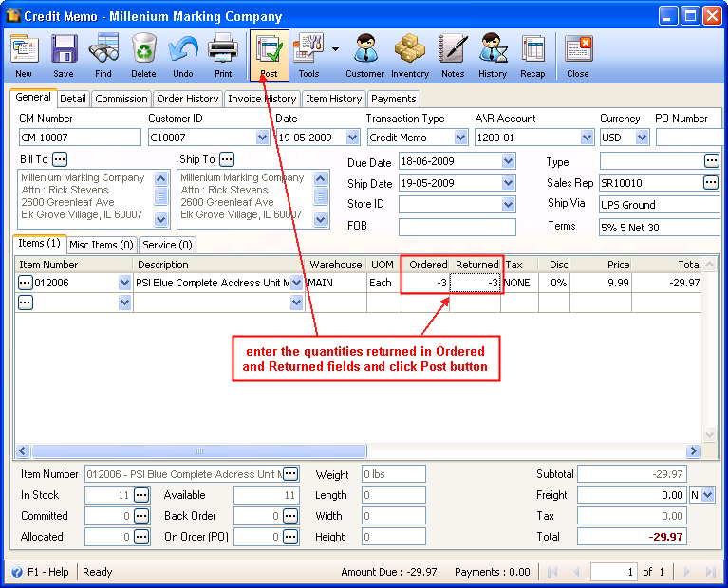Click In Stock ellipsis button

(x=141, y=495)
